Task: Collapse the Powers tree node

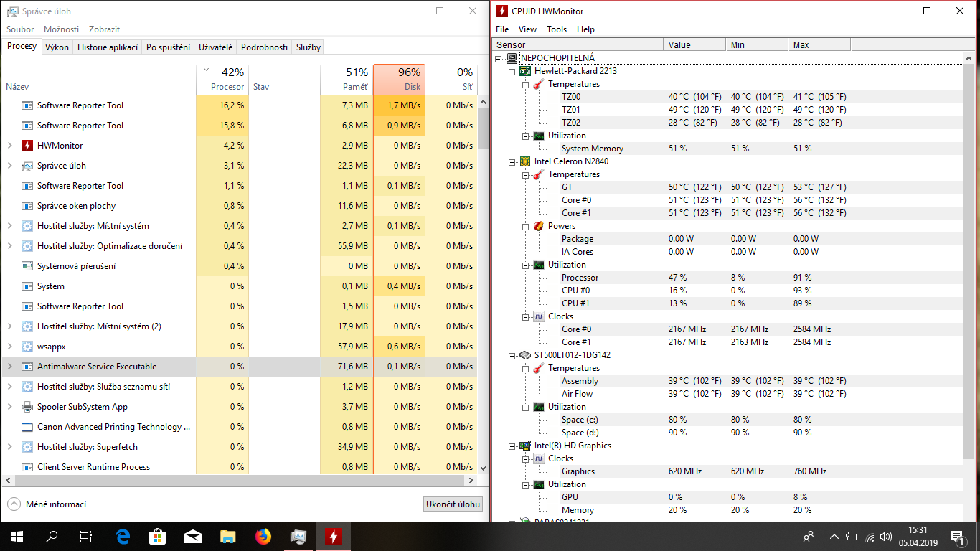Action: 525,226
